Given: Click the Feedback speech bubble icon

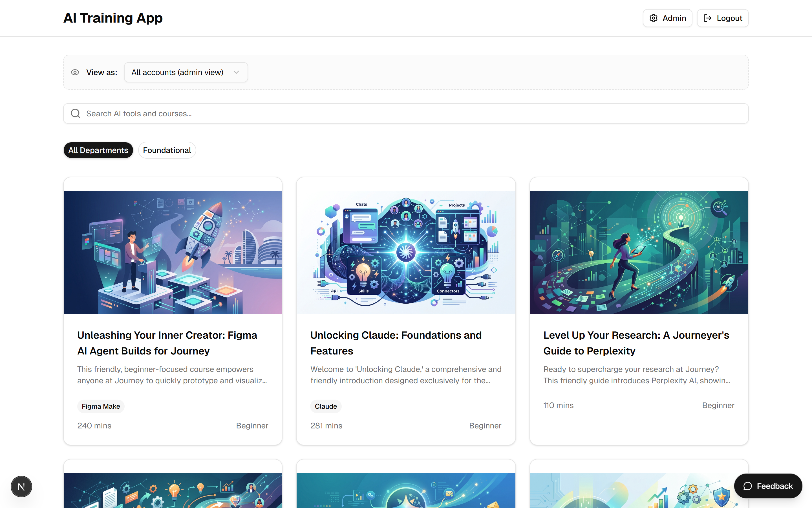Looking at the screenshot, I should [x=748, y=486].
